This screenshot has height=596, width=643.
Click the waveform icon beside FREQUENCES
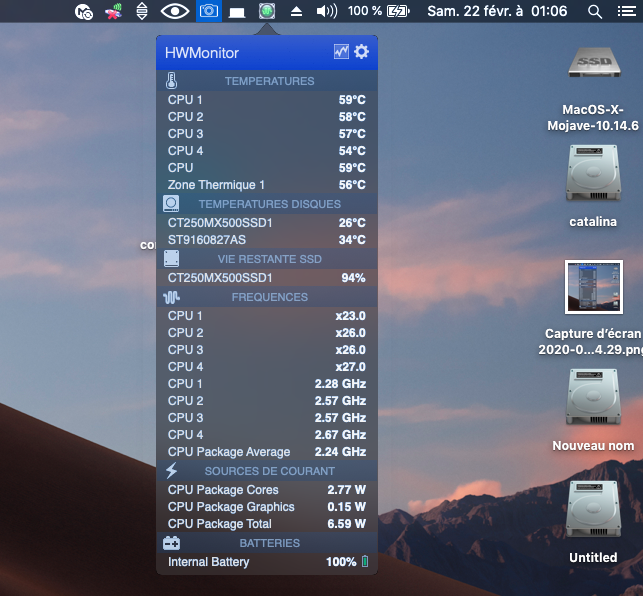(171, 297)
